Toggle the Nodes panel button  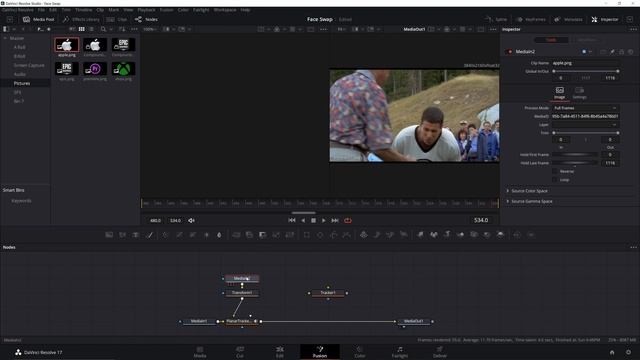coord(146,19)
